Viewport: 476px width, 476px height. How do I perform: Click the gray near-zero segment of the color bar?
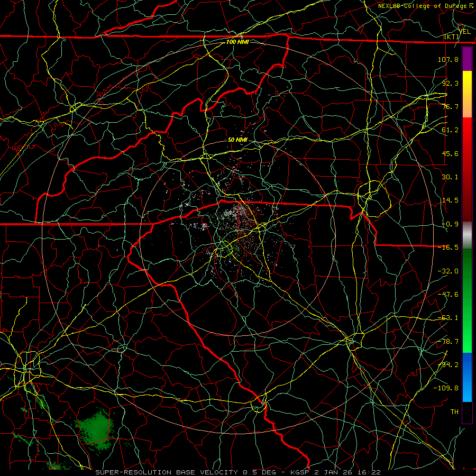[467, 235]
